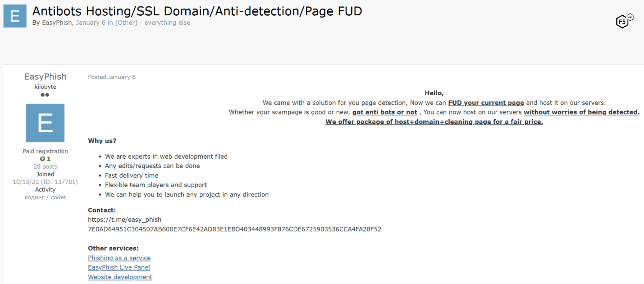The width and height of the screenshot is (644, 284).
Task: Click the "Posted January 6" timestamp
Action: (x=112, y=77)
